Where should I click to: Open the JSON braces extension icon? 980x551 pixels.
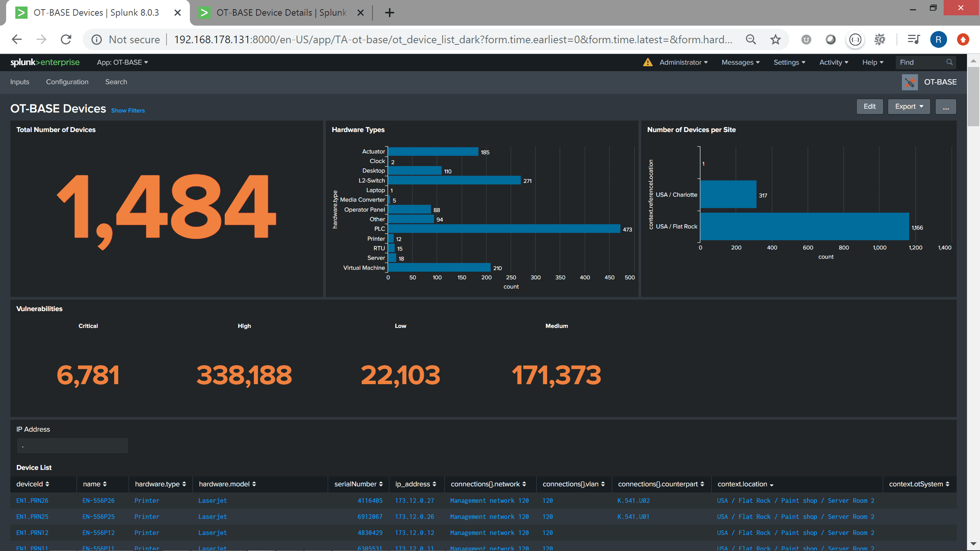pyautogui.click(x=855, y=39)
